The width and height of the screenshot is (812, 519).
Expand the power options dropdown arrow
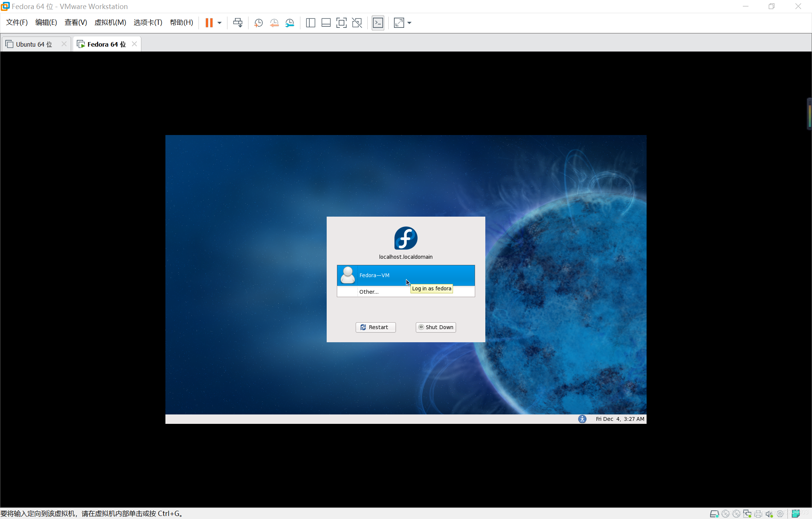(x=220, y=23)
